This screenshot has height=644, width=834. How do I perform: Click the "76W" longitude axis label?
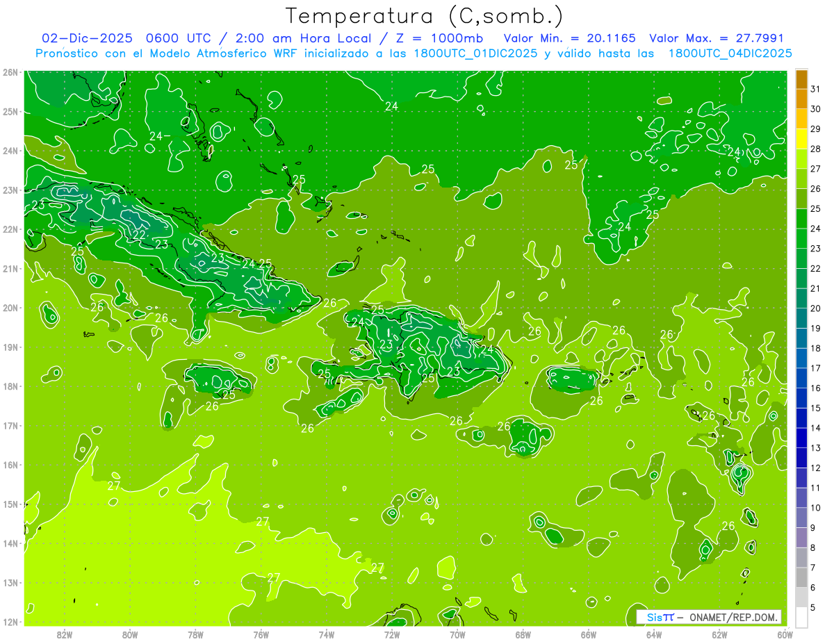261,634
